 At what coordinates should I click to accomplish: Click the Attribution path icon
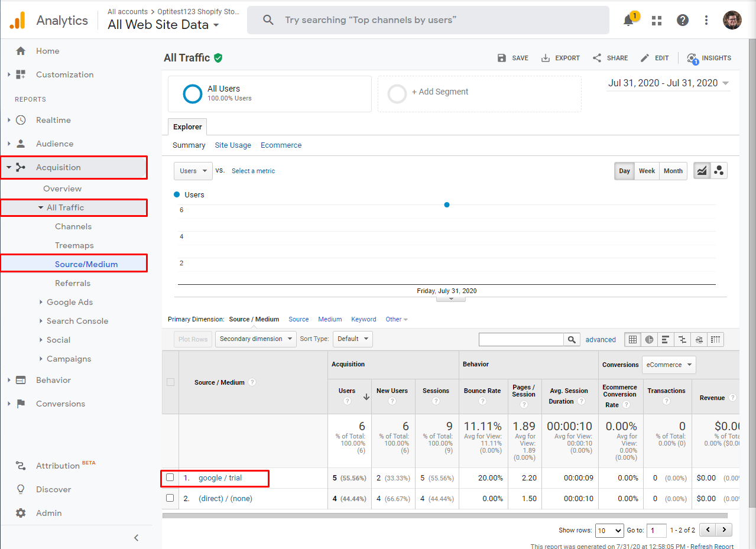pyautogui.click(x=21, y=466)
